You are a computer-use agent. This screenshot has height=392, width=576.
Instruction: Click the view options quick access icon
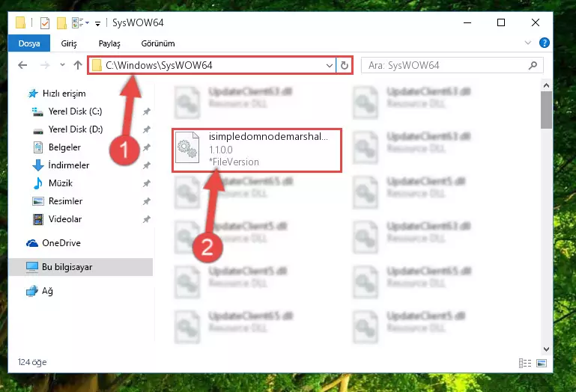[80, 22]
